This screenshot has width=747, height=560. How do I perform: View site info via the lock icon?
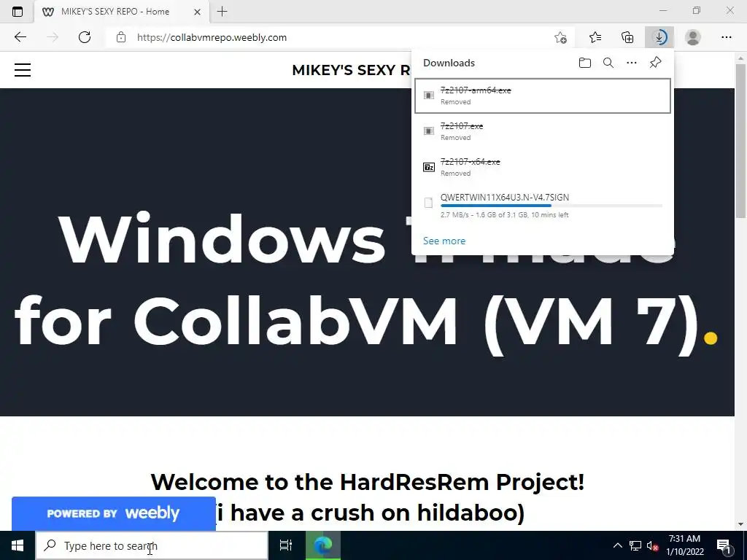(121, 37)
